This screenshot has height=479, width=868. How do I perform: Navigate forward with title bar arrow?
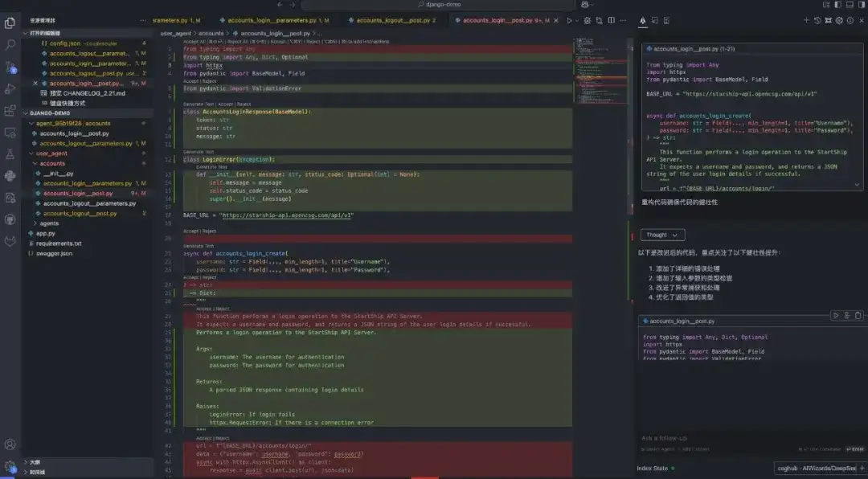(x=293, y=5)
